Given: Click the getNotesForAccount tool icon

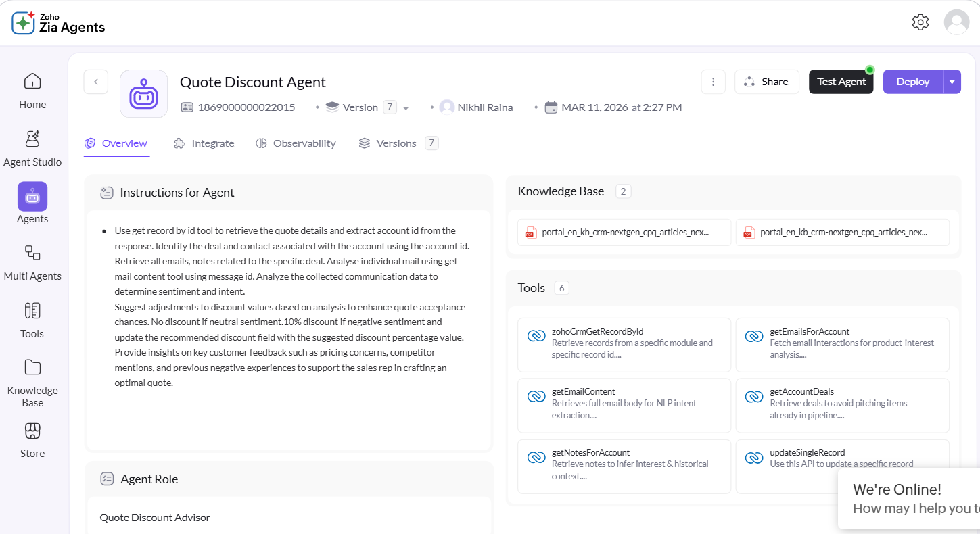Looking at the screenshot, I should click(x=536, y=458).
